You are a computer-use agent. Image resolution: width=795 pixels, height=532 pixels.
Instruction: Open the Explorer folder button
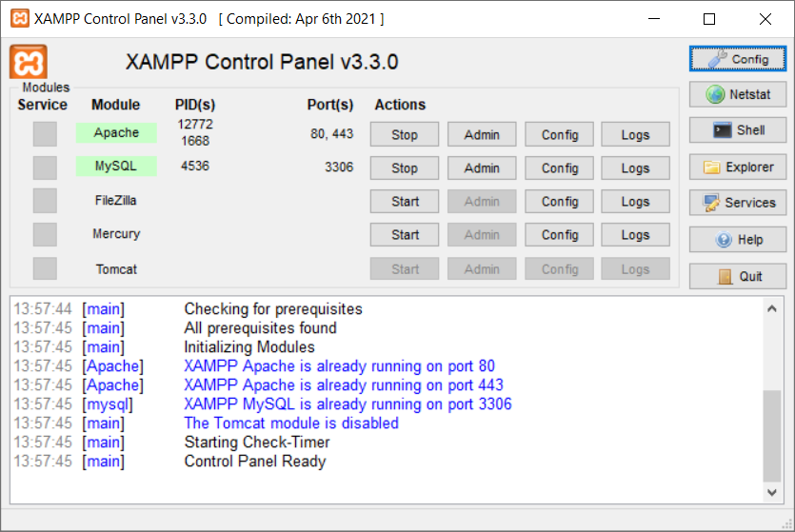[x=738, y=167]
